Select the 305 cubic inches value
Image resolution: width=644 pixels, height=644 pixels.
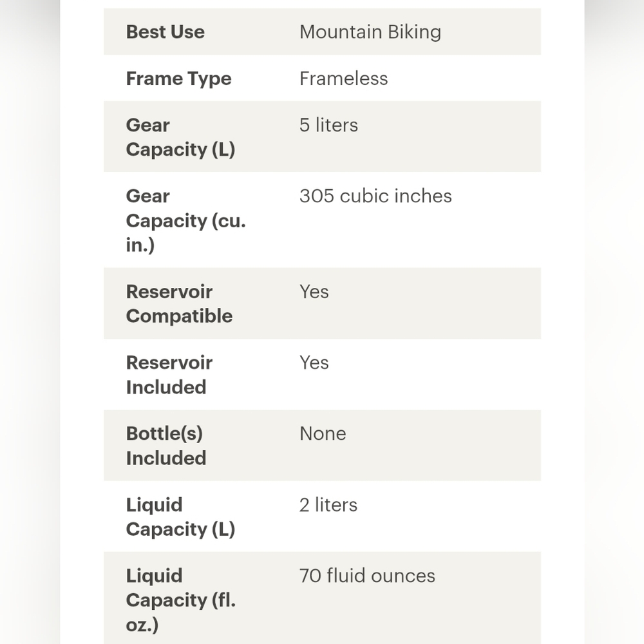[375, 196]
